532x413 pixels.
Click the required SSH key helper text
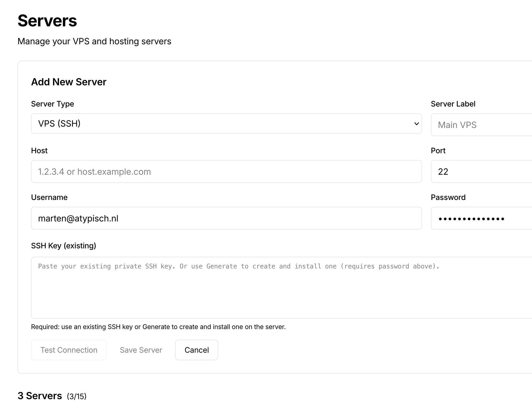(x=159, y=327)
